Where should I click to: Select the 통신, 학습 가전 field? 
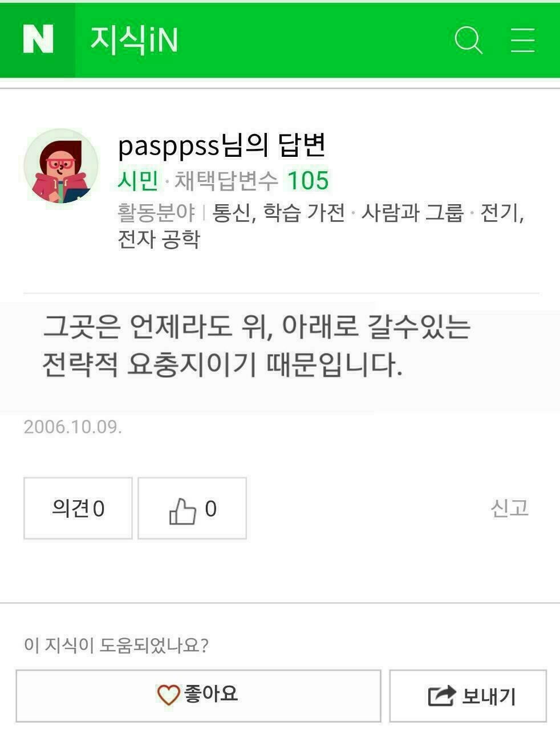278,213
